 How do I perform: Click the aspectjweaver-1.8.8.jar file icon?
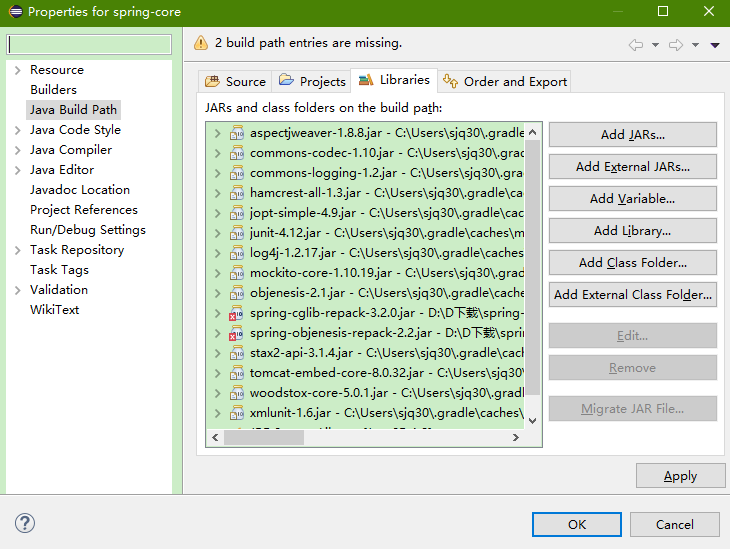(236, 133)
